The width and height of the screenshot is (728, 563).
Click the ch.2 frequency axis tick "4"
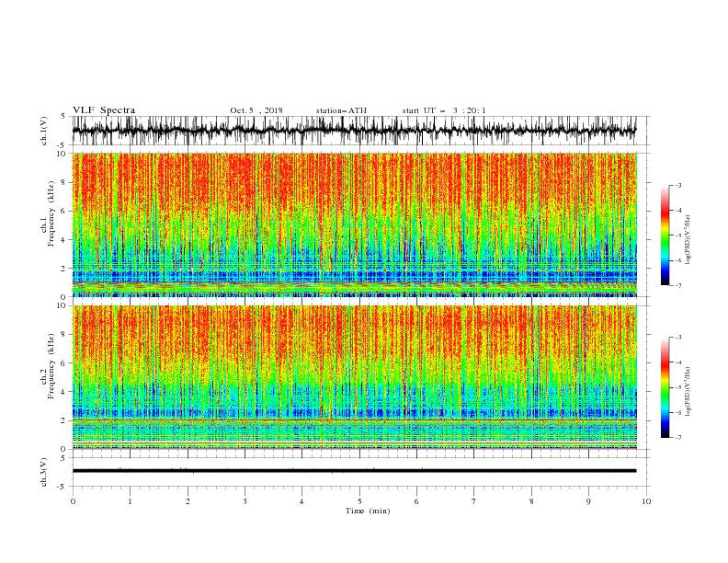[x=63, y=392]
